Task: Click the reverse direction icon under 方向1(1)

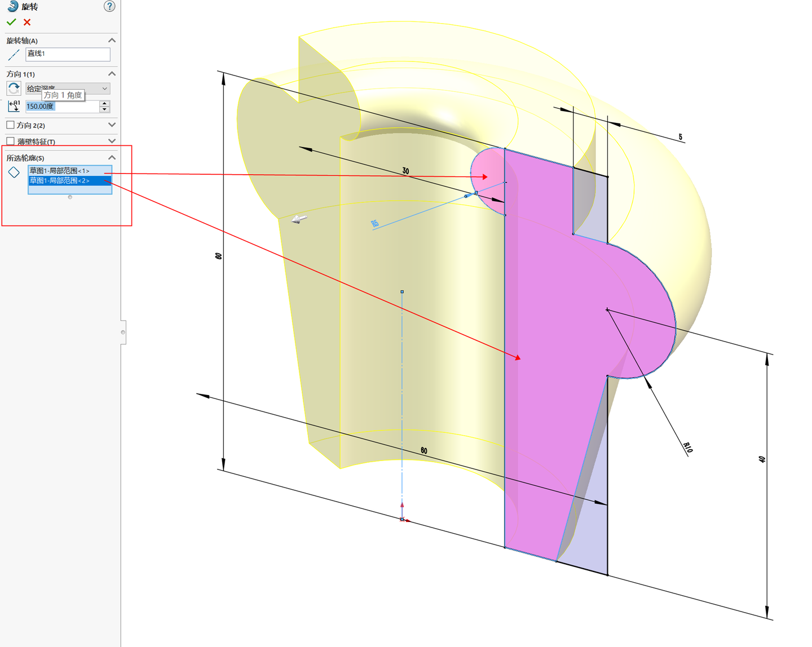Action: 13,88
